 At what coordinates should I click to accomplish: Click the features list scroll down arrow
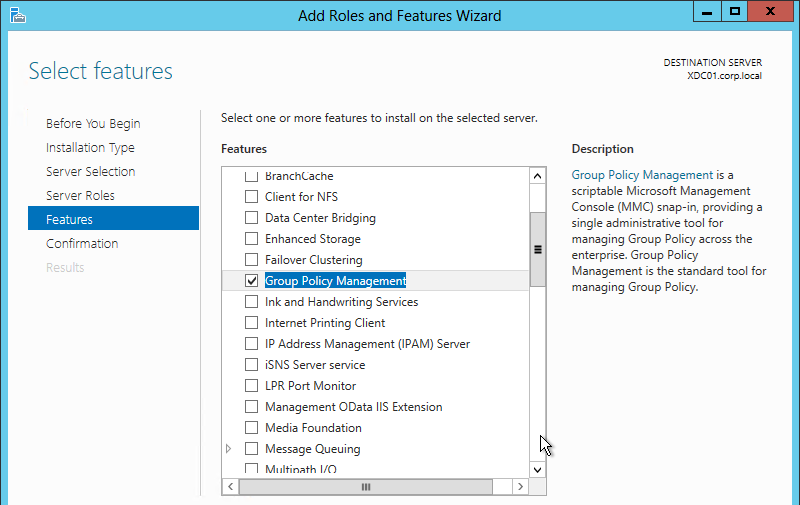[x=537, y=470]
